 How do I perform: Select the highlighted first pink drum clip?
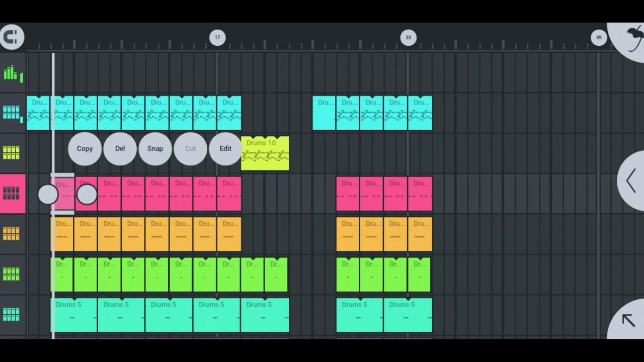63,194
